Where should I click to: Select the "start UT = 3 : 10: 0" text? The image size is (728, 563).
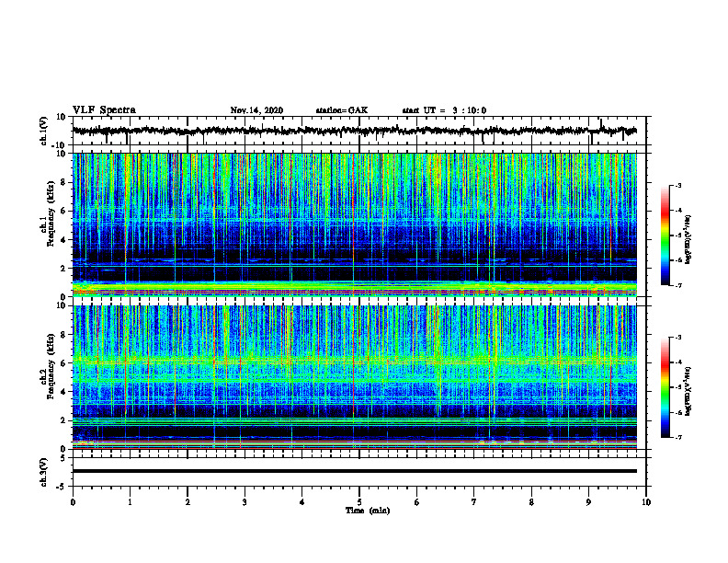[x=444, y=110]
